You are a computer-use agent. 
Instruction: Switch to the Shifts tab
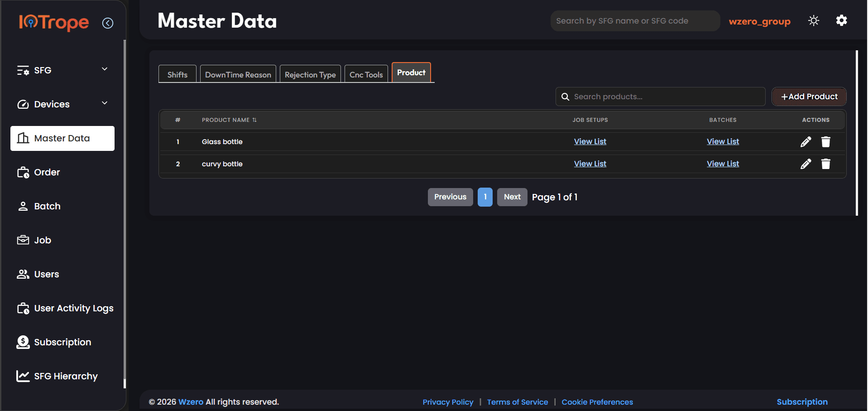177,74
